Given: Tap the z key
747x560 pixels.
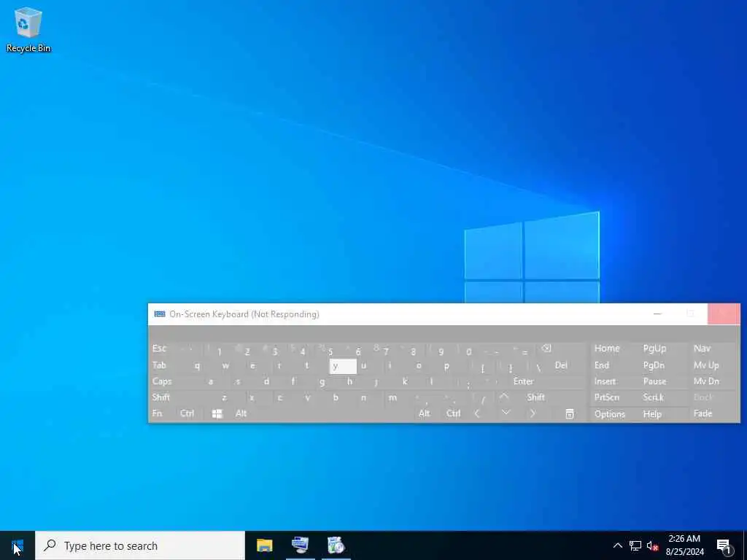Looking at the screenshot, I should coord(224,397).
